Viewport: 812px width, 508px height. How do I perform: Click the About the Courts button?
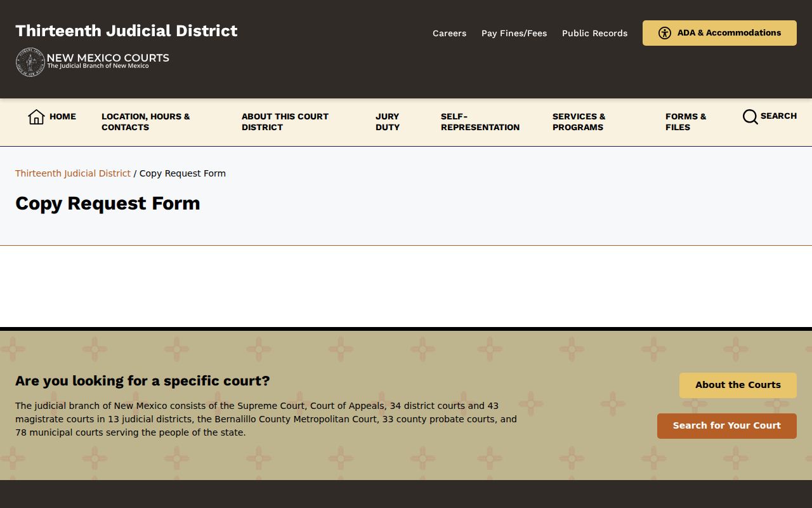(738, 385)
